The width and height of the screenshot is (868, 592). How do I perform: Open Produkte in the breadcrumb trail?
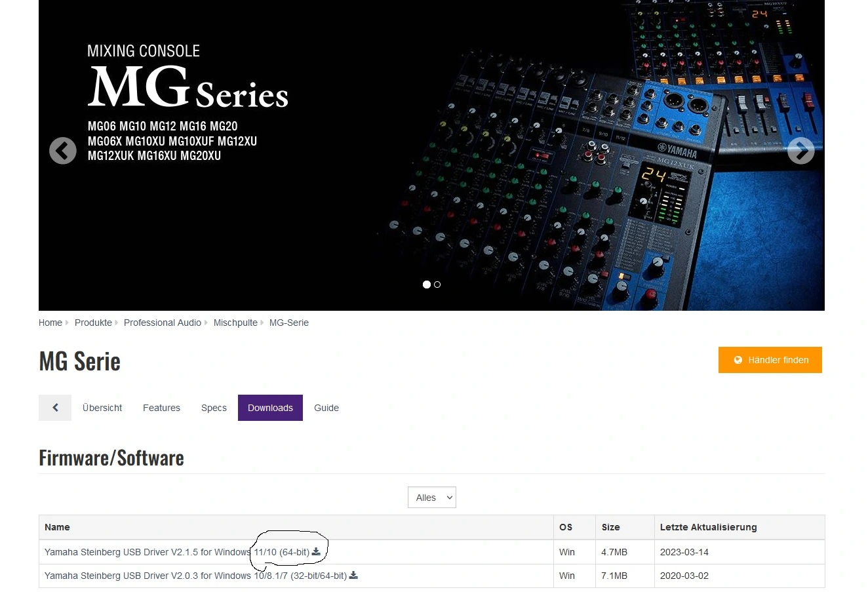[x=93, y=323]
